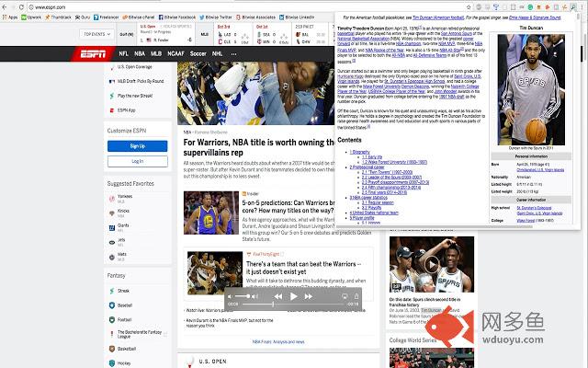Click the fast-forward icon in the media controls
588x368 pixels.
click(310, 296)
